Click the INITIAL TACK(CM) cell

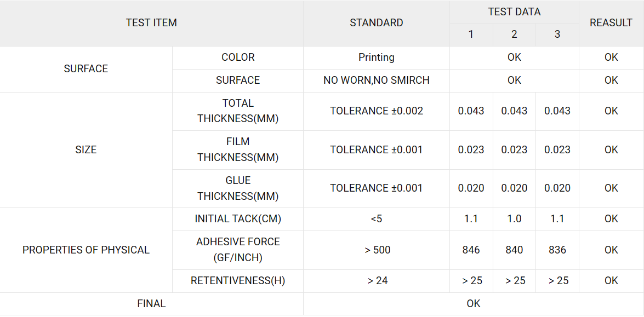(x=238, y=219)
